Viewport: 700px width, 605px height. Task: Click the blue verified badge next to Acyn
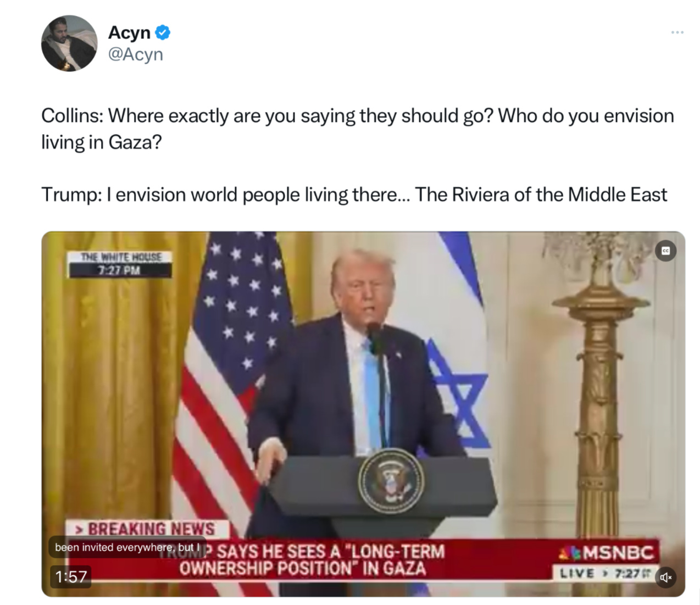[x=163, y=32]
